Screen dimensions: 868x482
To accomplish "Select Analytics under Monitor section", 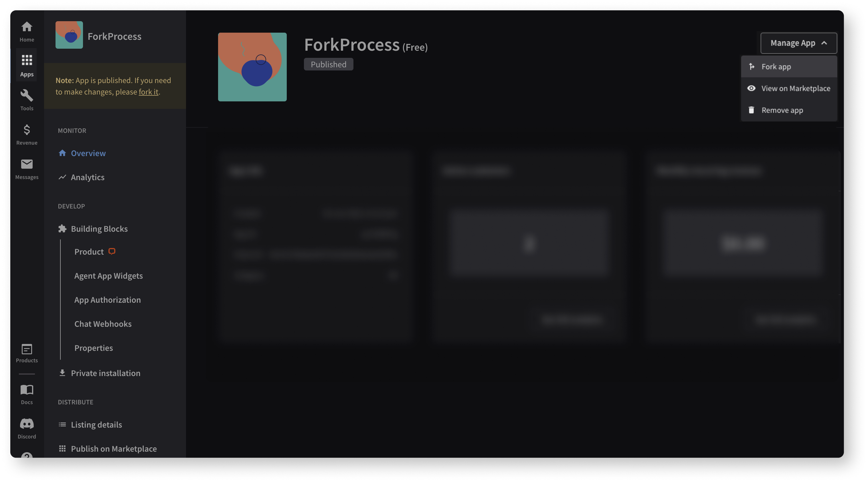I will (87, 177).
